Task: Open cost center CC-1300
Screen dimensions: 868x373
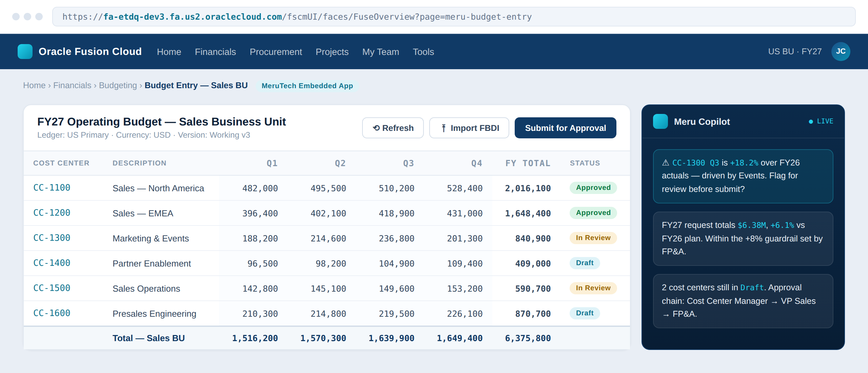Action: pyautogui.click(x=52, y=238)
